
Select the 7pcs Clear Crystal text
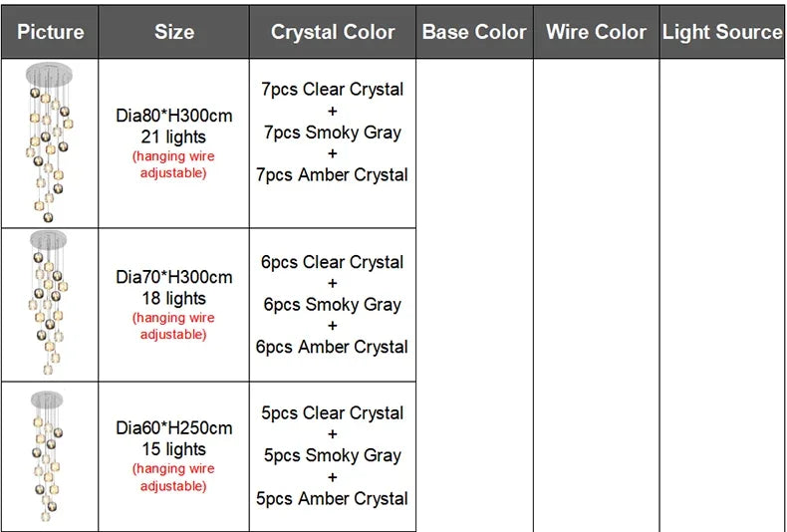pyautogui.click(x=333, y=89)
